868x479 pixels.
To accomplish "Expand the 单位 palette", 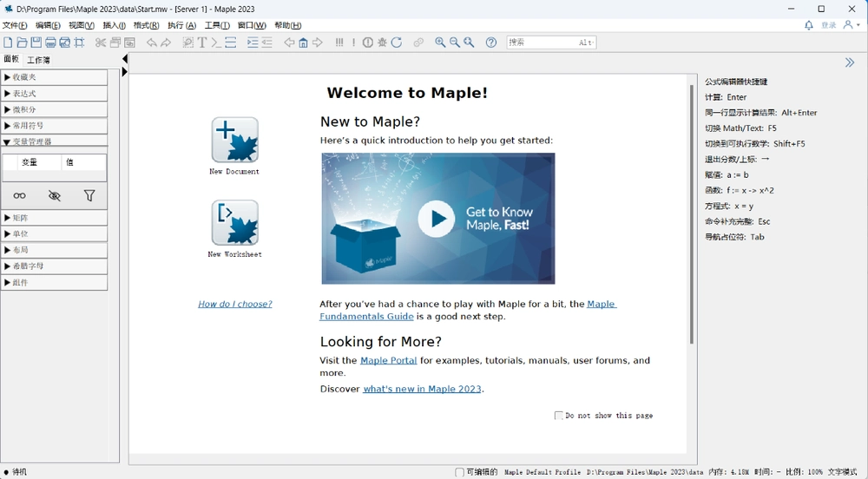I will coord(54,234).
